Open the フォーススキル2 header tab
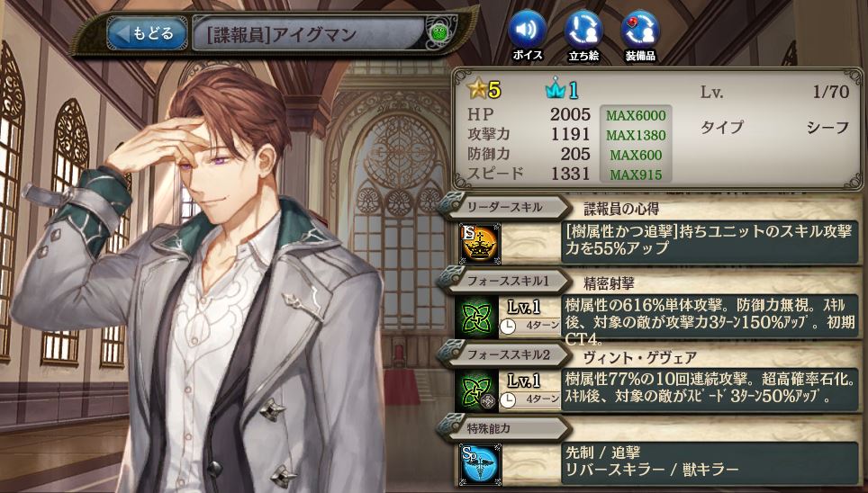The height and width of the screenshot is (493, 868). [503, 354]
